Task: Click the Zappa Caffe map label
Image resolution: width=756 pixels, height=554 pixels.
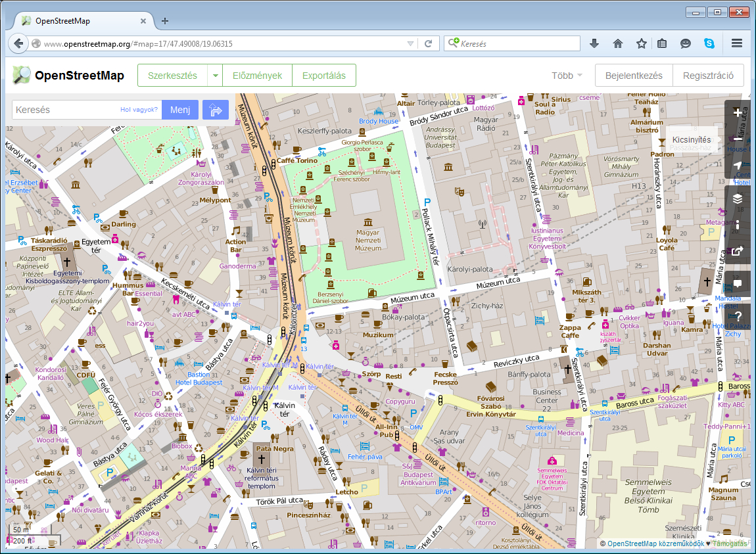Action: [x=570, y=331]
